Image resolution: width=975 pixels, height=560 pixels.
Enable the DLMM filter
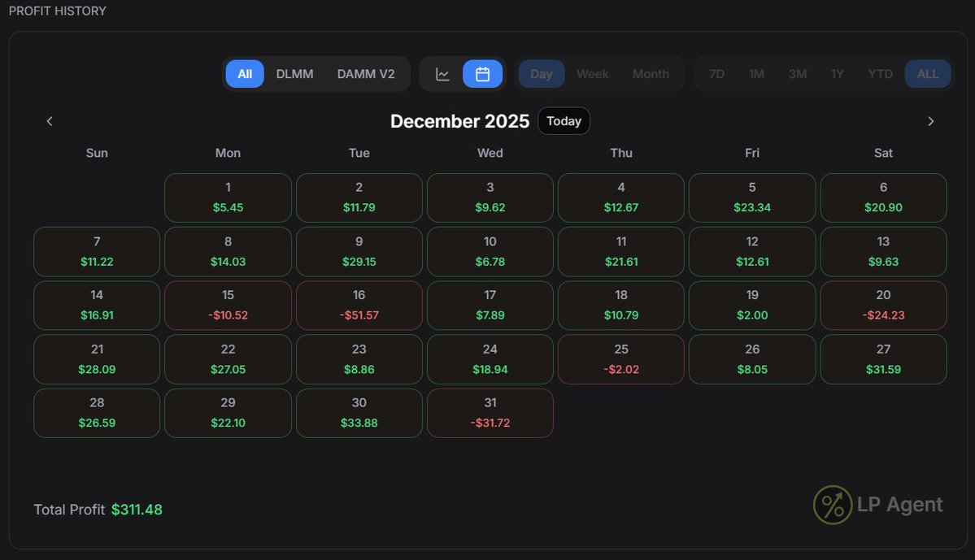(294, 73)
